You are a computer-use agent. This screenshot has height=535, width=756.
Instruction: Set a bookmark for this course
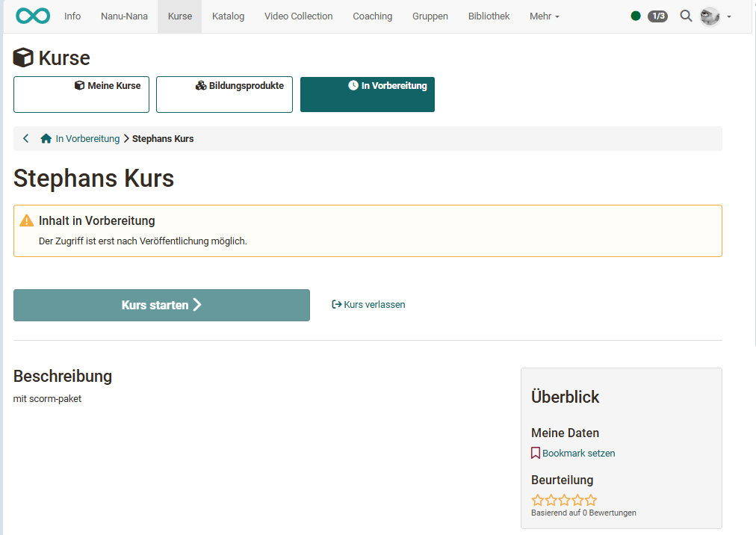[572, 453]
